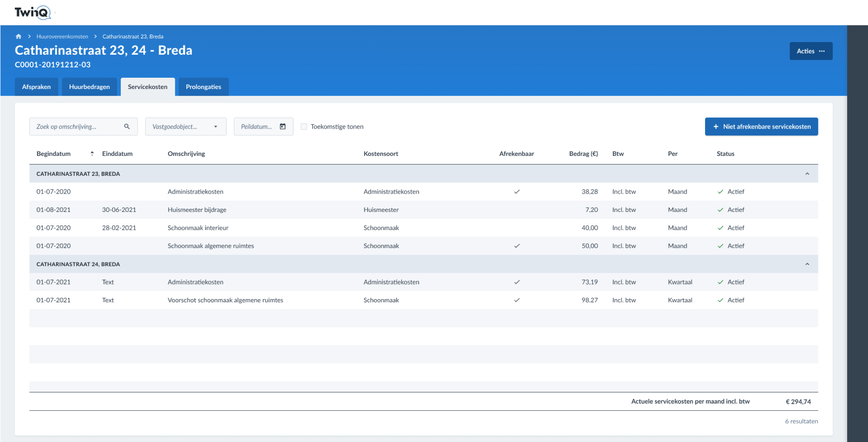The height and width of the screenshot is (442, 868).
Task: Enable the Toekomstige tonen checkbox
Action: [304, 126]
